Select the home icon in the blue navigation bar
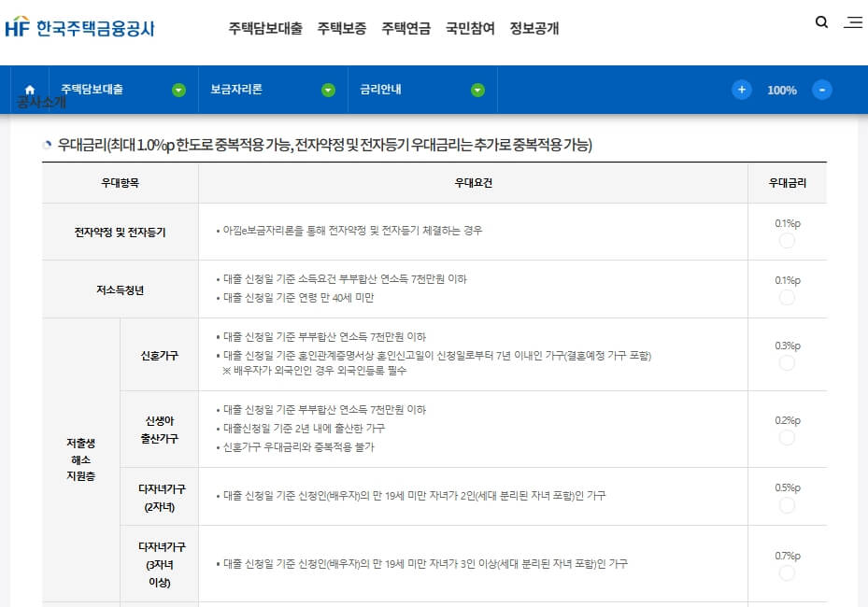Viewport: 868px width, 607px height. coord(30,87)
